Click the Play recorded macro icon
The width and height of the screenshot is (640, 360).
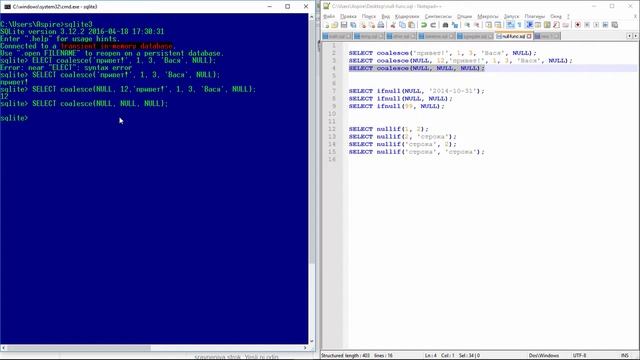tap(596, 25)
